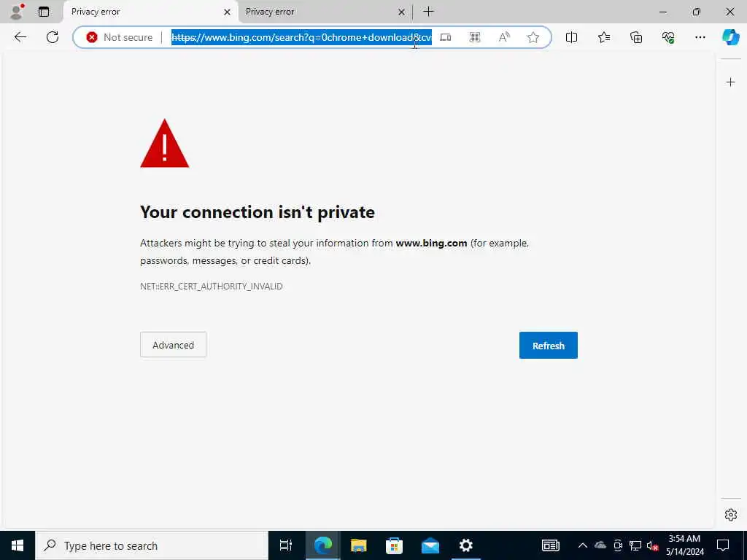Open News and interests widget
Viewport: 747px width, 560px height.
coord(550,545)
